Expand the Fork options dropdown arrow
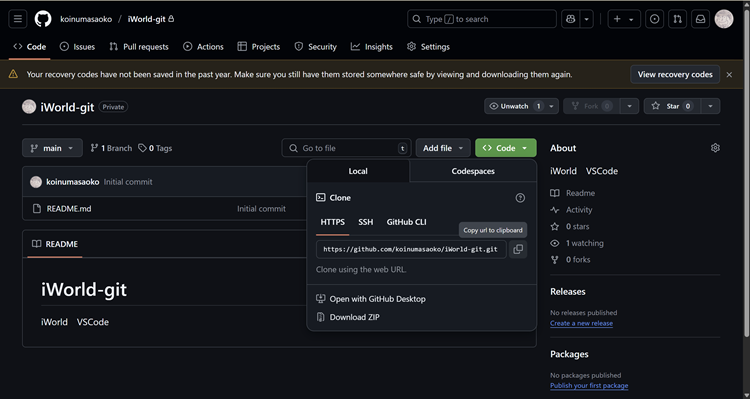 point(629,106)
